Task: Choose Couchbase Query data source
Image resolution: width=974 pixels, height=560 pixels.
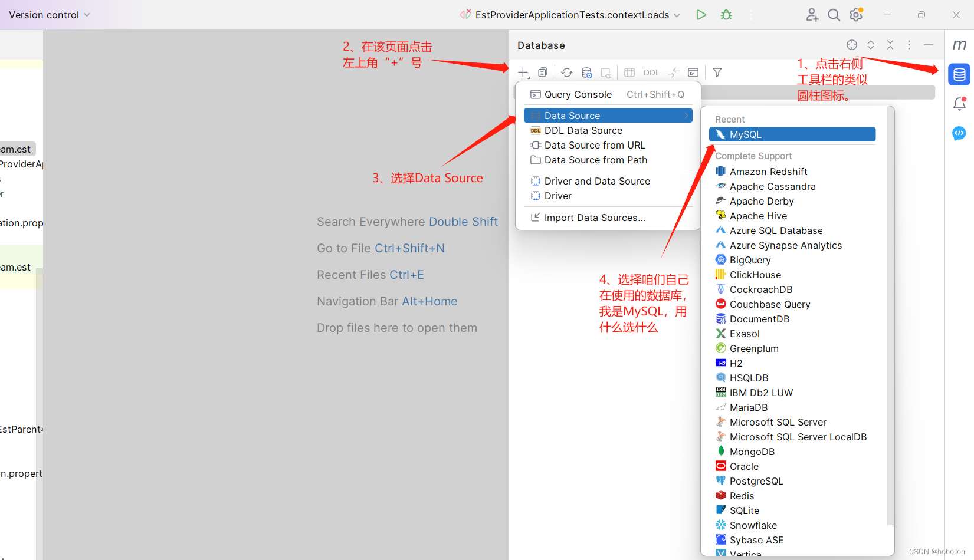Action: pos(792,304)
